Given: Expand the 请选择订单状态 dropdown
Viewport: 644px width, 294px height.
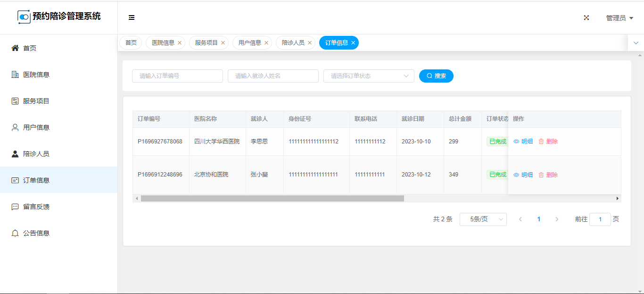Looking at the screenshot, I should [368, 76].
